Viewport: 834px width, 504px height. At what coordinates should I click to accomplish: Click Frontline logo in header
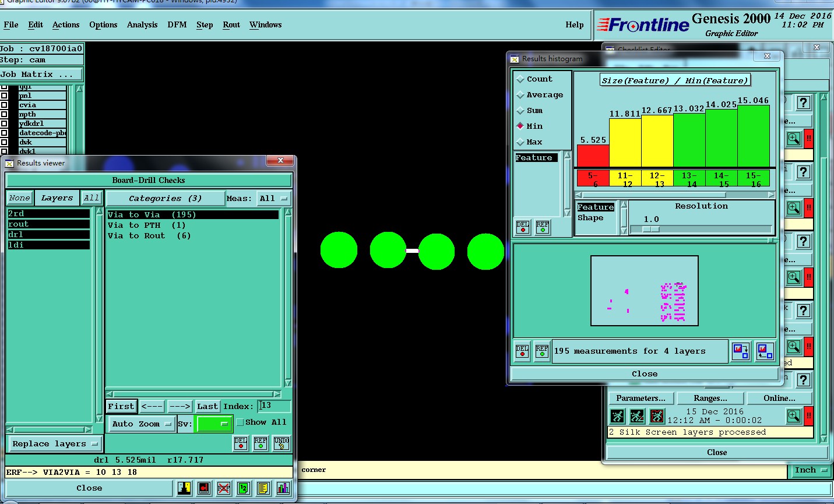[644, 25]
